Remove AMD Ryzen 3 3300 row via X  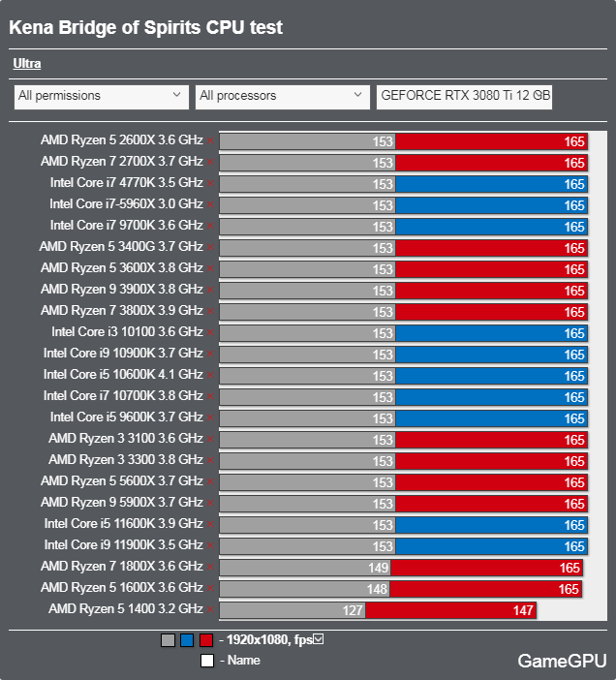coord(210,460)
